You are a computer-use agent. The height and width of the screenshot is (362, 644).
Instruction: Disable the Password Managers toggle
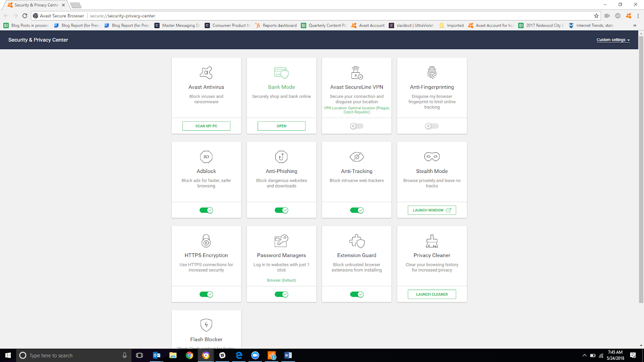(281, 294)
